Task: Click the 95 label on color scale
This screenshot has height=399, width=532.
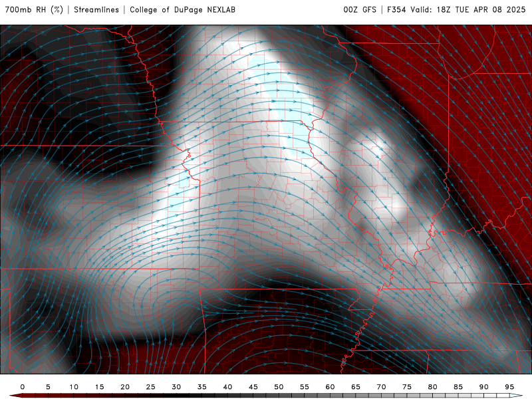Action: click(509, 387)
